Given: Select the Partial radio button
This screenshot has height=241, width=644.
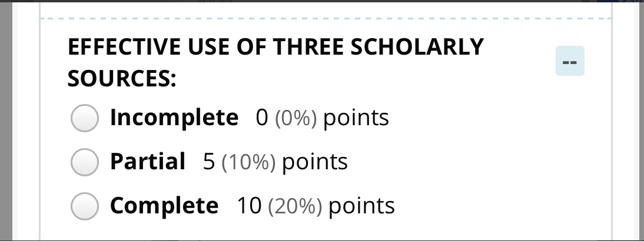Looking at the screenshot, I should 85,162.
